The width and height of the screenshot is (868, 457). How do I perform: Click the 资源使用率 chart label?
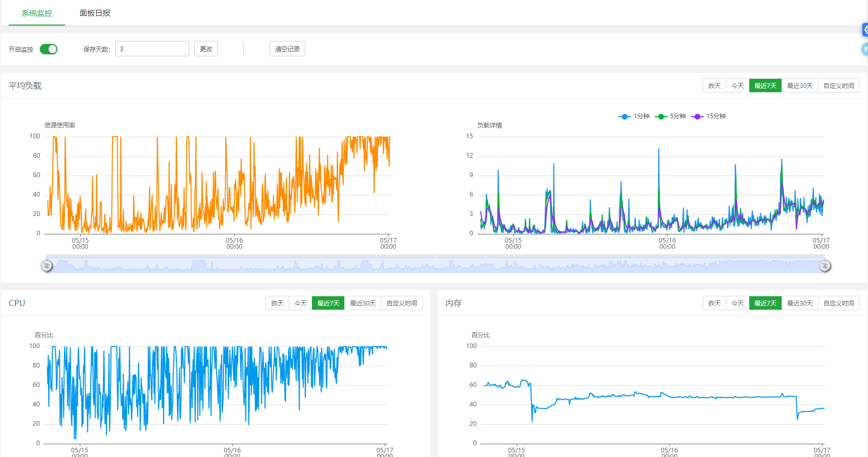(60, 125)
